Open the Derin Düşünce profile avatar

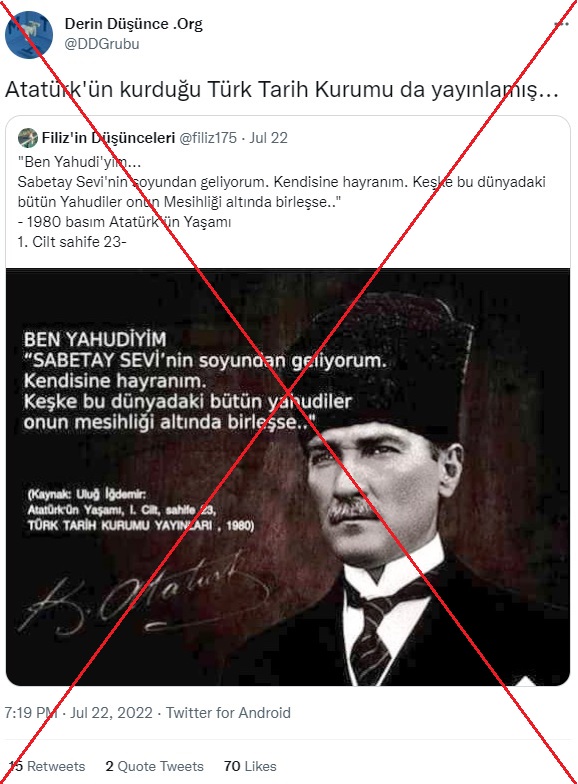[29, 34]
